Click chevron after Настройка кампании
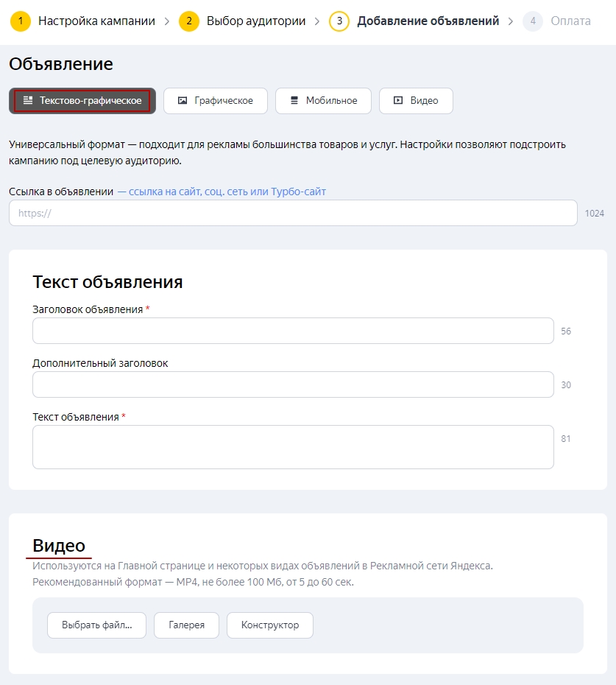Screen dimensions: 616x685 click(167, 21)
